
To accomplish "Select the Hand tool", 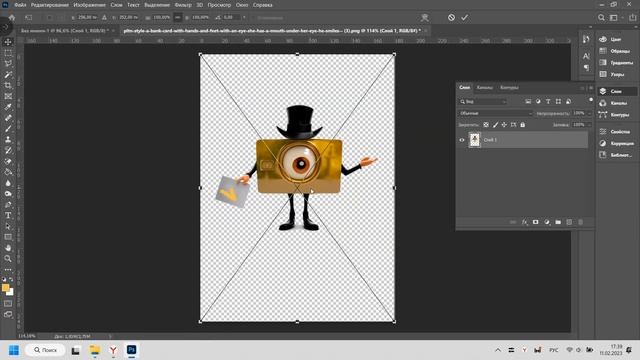I will tap(8, 248).
